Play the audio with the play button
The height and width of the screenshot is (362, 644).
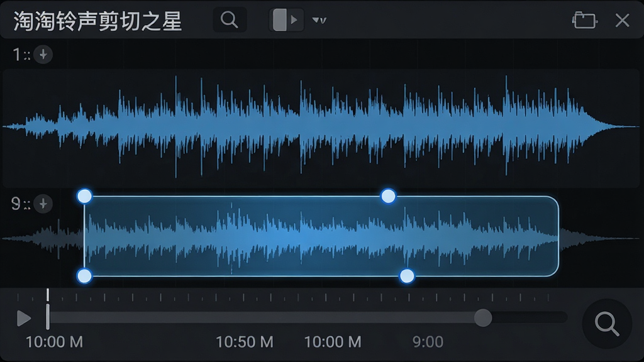point(24,318)
